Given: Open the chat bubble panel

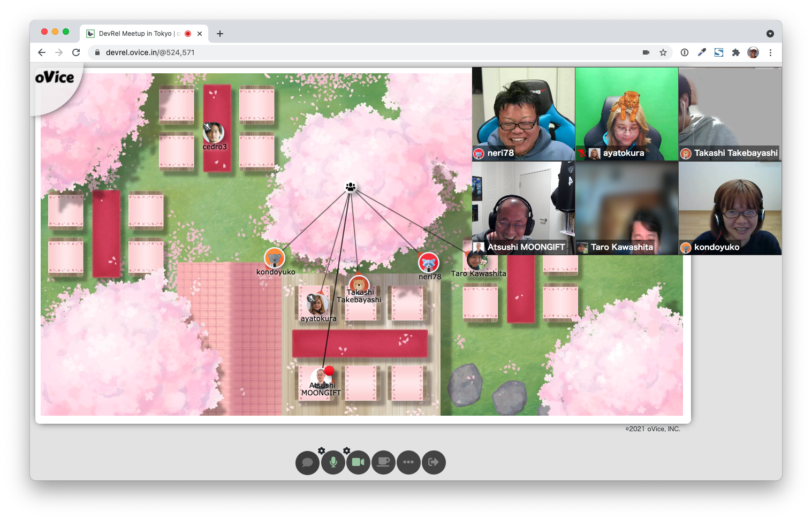Looking at the screenshot, I should point(307,462).
